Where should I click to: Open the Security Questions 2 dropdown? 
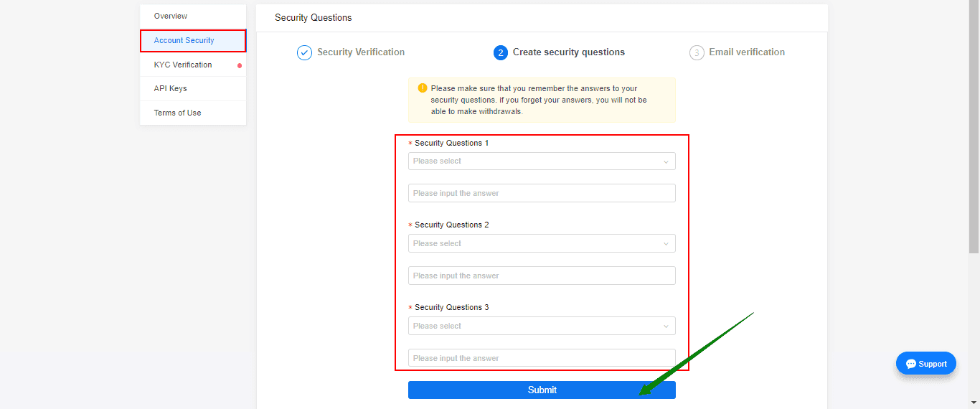pos(542,244)
